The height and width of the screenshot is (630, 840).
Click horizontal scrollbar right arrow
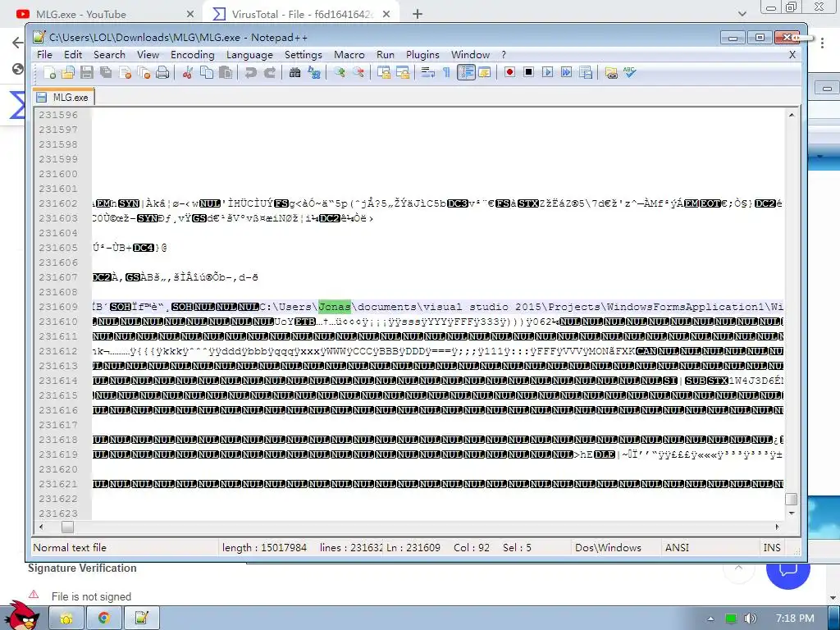(777, 527)
